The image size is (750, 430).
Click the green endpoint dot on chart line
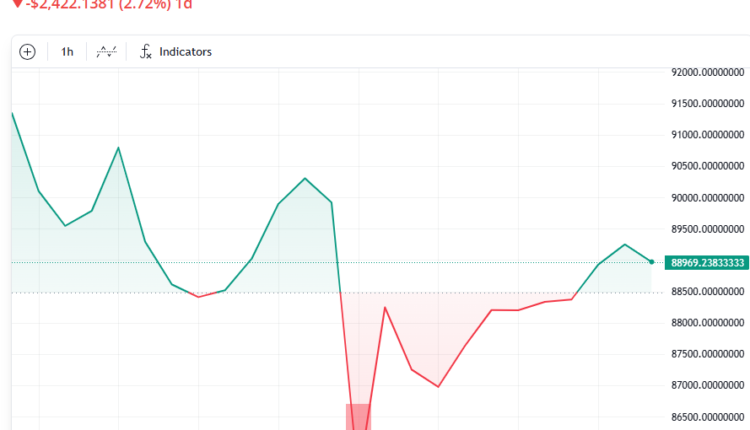click(x=652, y=262)
